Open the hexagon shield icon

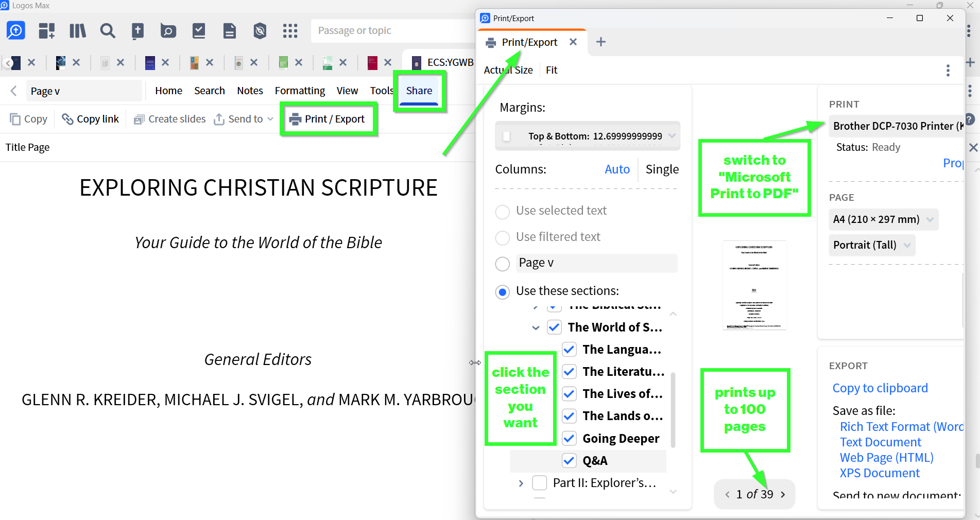pyautogui.click(x=260, y=31)
